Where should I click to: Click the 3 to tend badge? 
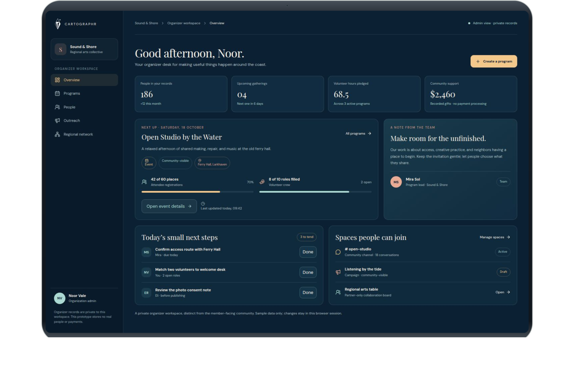[307, 237]
